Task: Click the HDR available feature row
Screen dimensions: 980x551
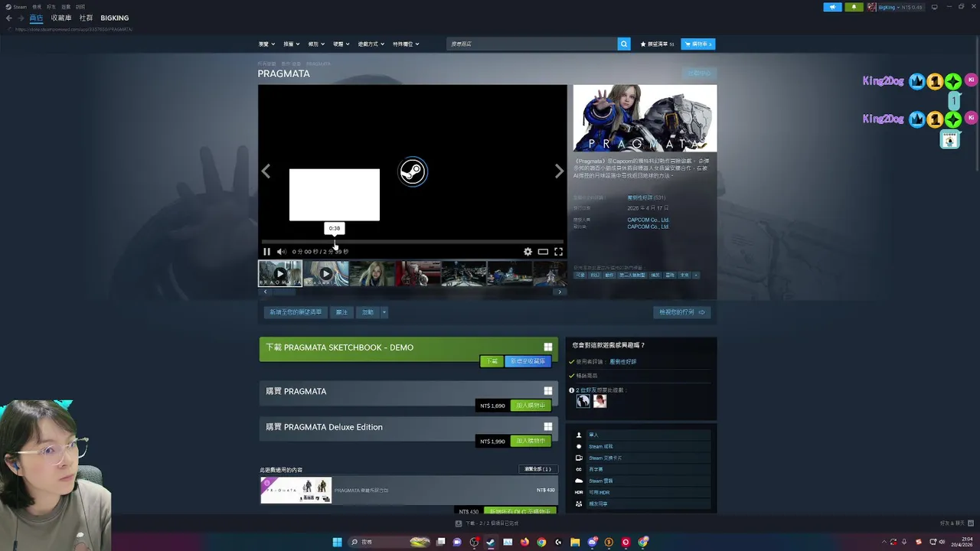Action: [642, 492]
